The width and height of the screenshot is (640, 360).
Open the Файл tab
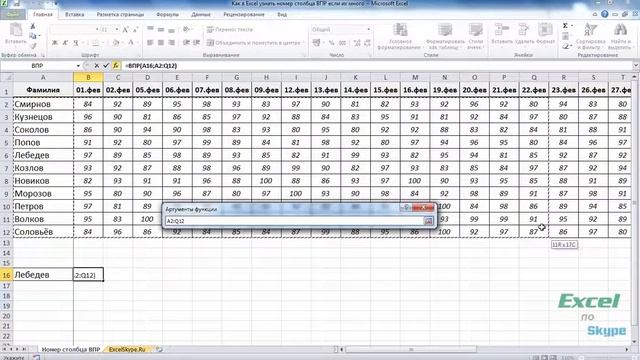(x=13, y=14)
